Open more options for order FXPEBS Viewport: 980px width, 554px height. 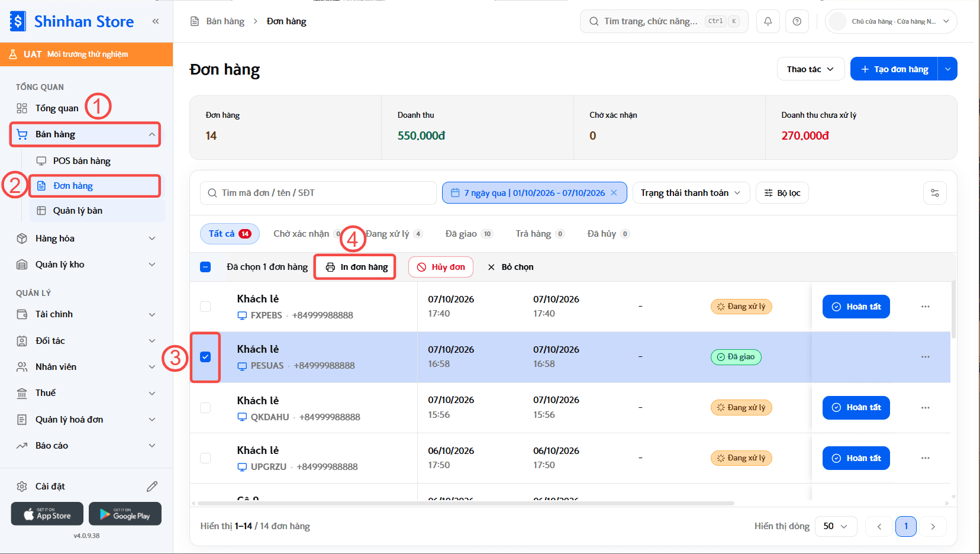(x=926, y=307)
